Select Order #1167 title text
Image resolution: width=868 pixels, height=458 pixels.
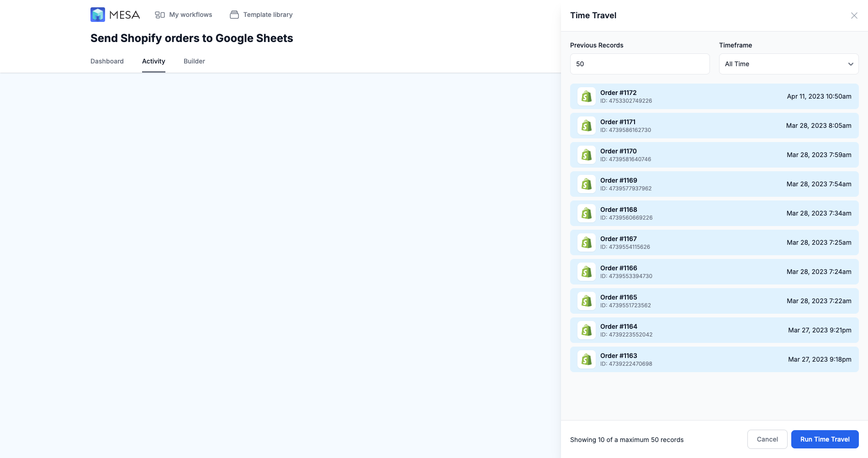619,239
